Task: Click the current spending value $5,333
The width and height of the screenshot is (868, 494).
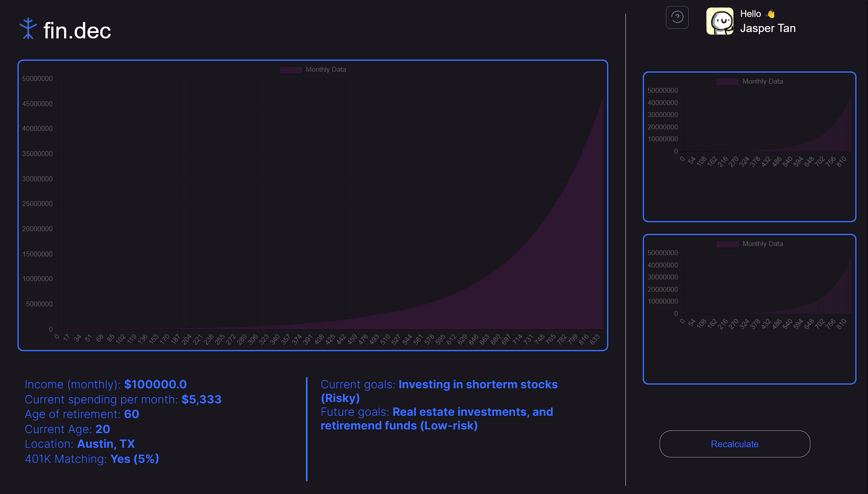Action: coord(201,400)
